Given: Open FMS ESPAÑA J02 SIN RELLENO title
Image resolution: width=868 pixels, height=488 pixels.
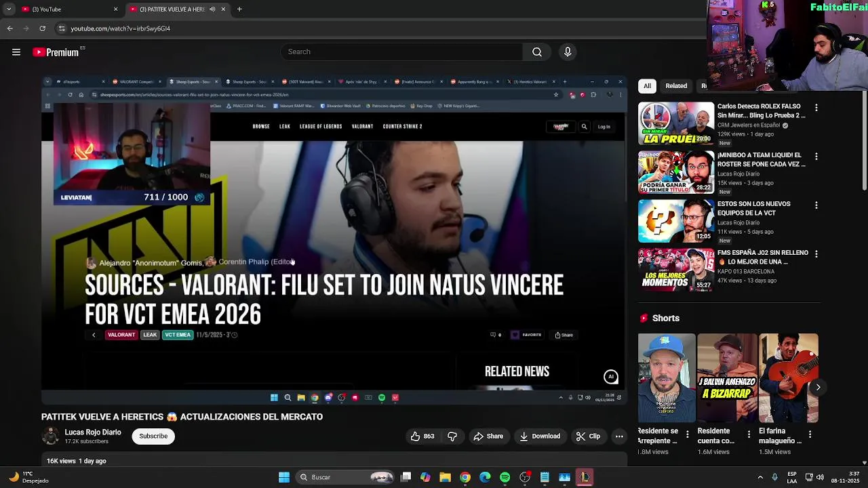Looking at the screenshot, I should click(x=762, y=257).
